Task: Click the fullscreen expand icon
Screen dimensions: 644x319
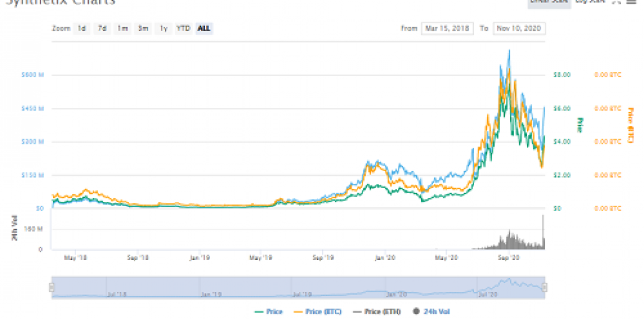Action: tap(616, 2)
